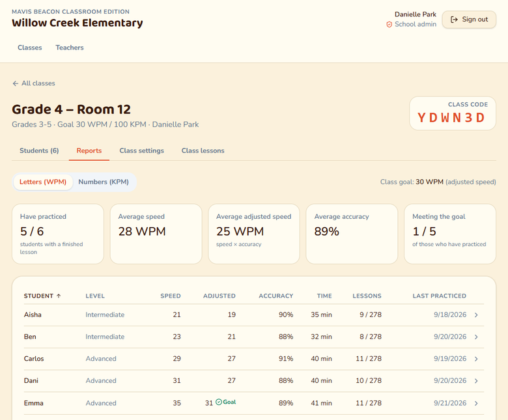This screenshot has width=508, height=420.
Task: Click the Have practiced 5 / 6 card
Action: [x=58, y=234]
